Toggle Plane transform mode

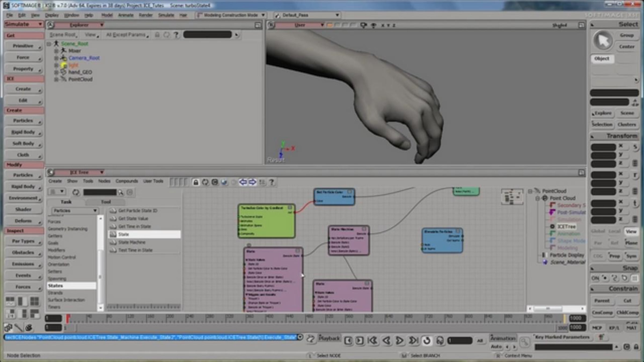click(631, 243)
